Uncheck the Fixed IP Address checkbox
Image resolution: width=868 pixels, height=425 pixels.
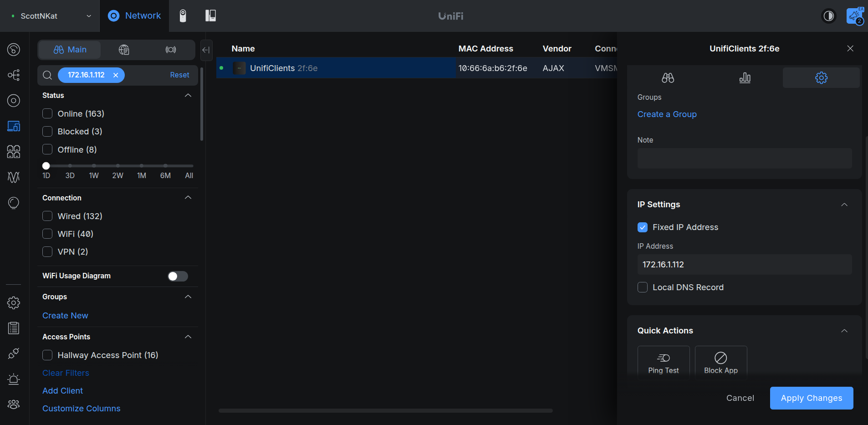[643, 227]
